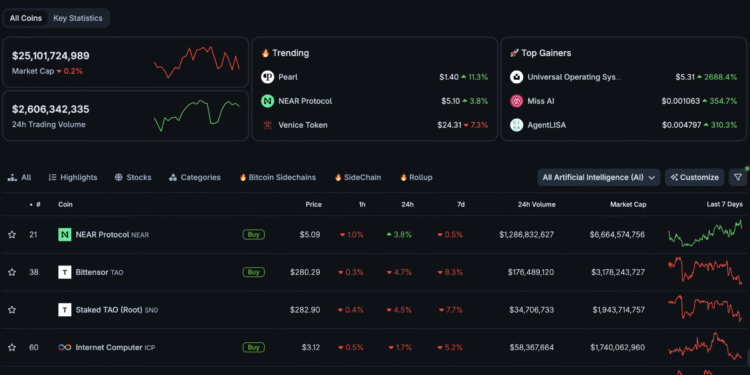750x375 pixels.
Task: Star the Bittensor row
Action: coord(12,272)
